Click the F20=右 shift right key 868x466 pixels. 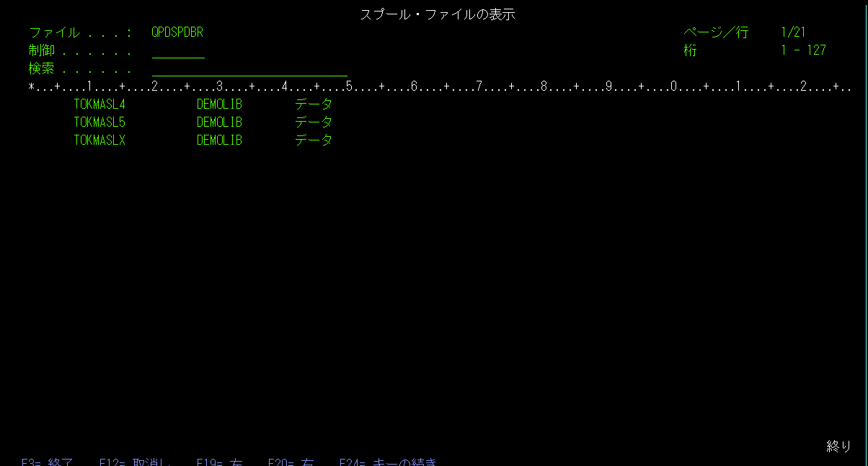point(291,462)
